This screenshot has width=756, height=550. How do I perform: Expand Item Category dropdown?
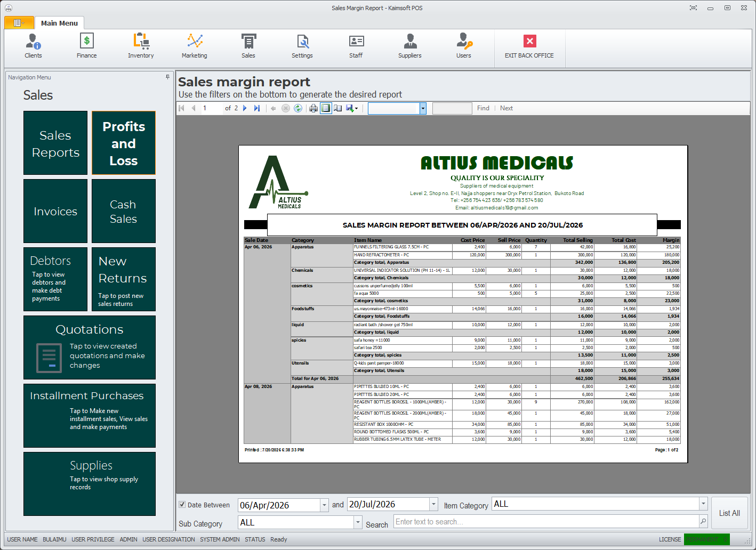(703, 504)
